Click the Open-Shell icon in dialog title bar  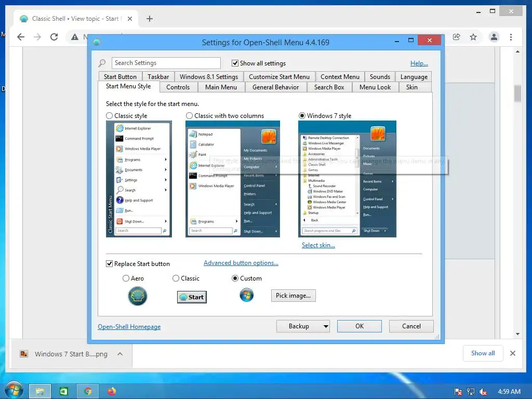[97, 43]
